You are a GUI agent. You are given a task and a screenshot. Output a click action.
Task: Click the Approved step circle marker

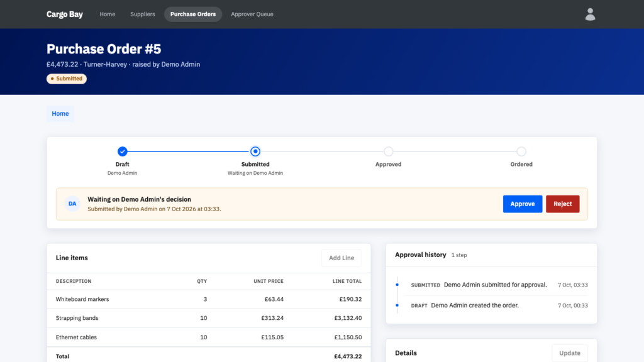pyautogui.click(x=389, y=151)
